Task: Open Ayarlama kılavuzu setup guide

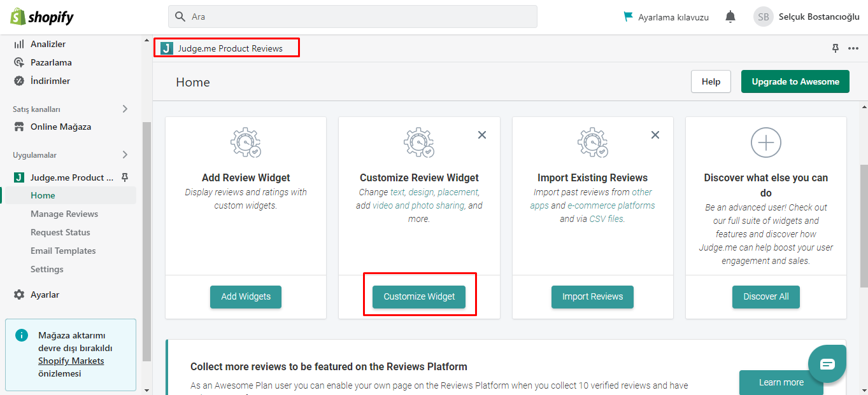Action: (666, 17)
